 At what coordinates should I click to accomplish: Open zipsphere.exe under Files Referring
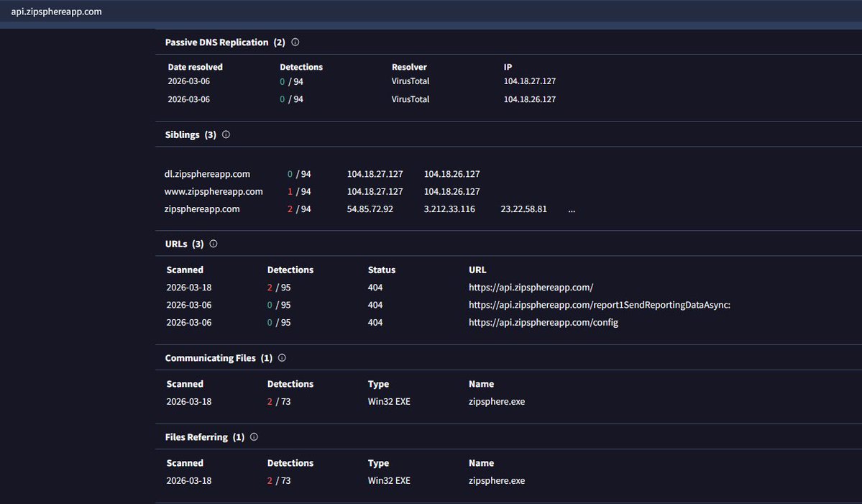(x=496, y=480)
